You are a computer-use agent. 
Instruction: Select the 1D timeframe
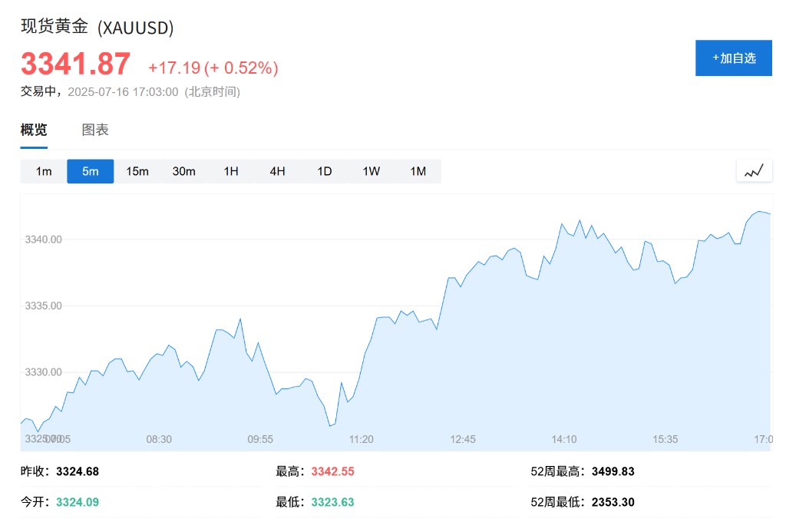click(x=325, y=171)
